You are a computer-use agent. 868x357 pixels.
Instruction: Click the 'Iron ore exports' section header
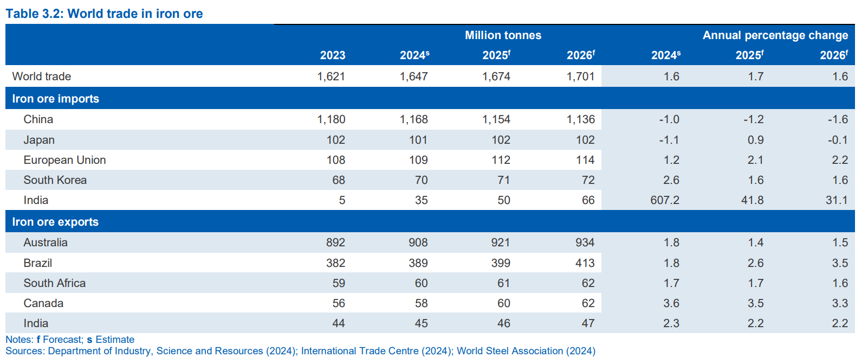pos(55,222)
